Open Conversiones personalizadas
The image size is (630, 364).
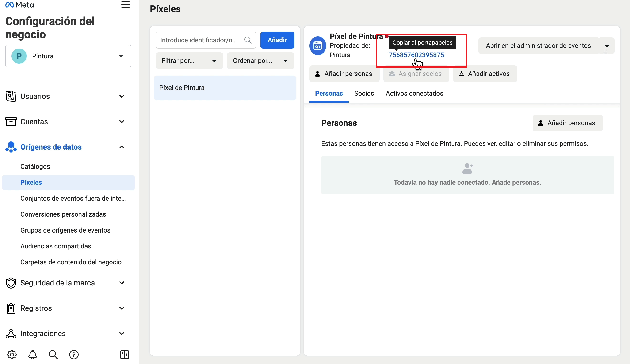(63, 214)
